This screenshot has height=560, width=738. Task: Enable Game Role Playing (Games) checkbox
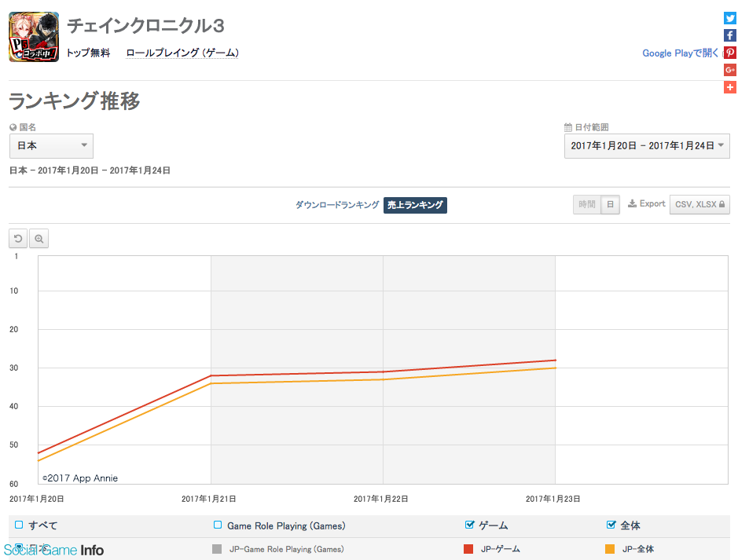(218, 525)
